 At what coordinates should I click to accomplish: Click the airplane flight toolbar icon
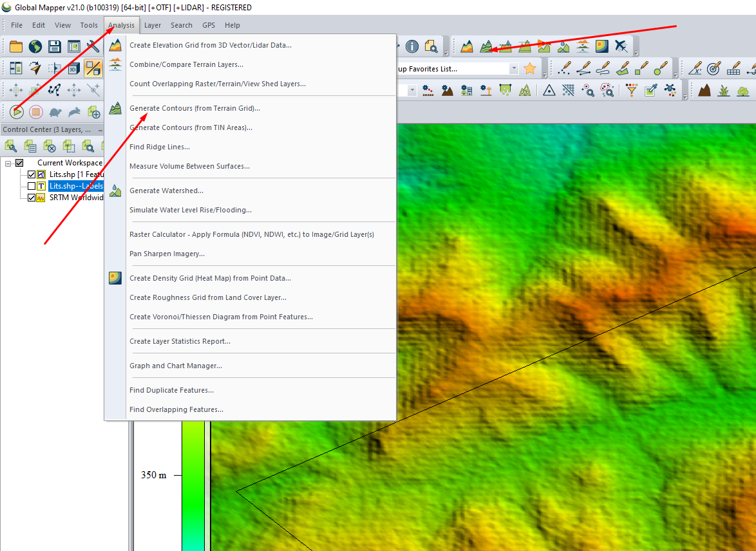[621, 46]
